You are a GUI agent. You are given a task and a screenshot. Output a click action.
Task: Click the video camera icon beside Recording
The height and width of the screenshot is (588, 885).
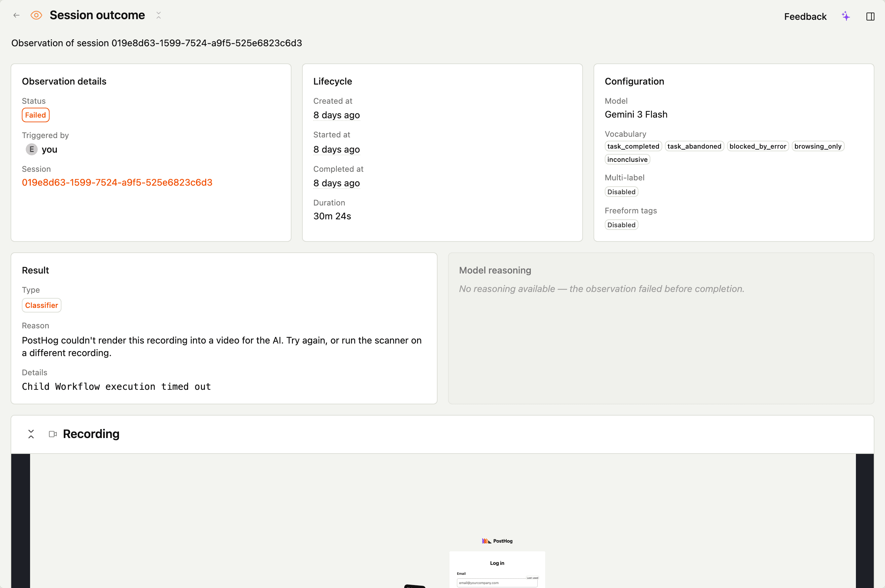coord(53,434)
